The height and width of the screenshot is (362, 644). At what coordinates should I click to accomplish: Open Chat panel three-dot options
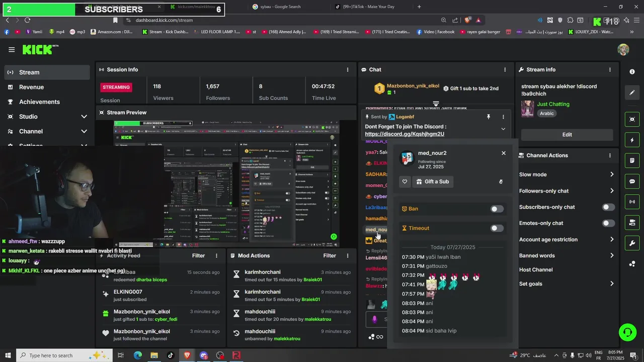[x=505, y=69]
